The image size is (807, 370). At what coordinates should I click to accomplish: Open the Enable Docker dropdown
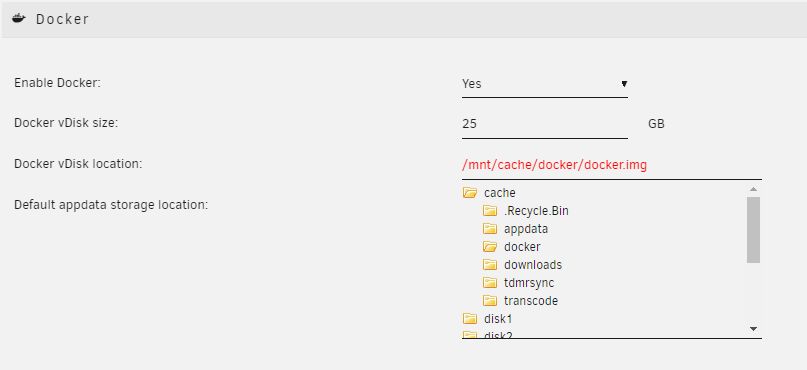545,84
